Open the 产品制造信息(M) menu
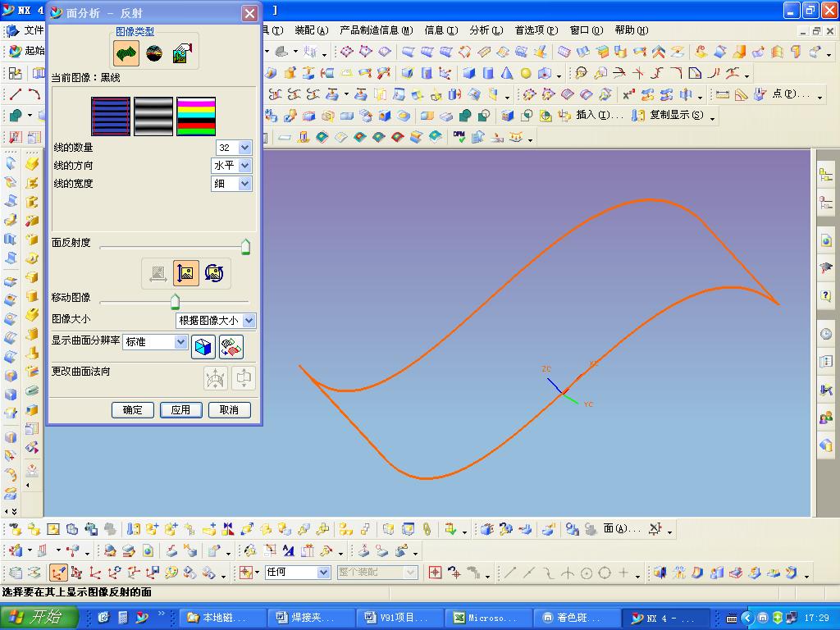Viewport: 840px width, 630px height. (x=377, y=30)
